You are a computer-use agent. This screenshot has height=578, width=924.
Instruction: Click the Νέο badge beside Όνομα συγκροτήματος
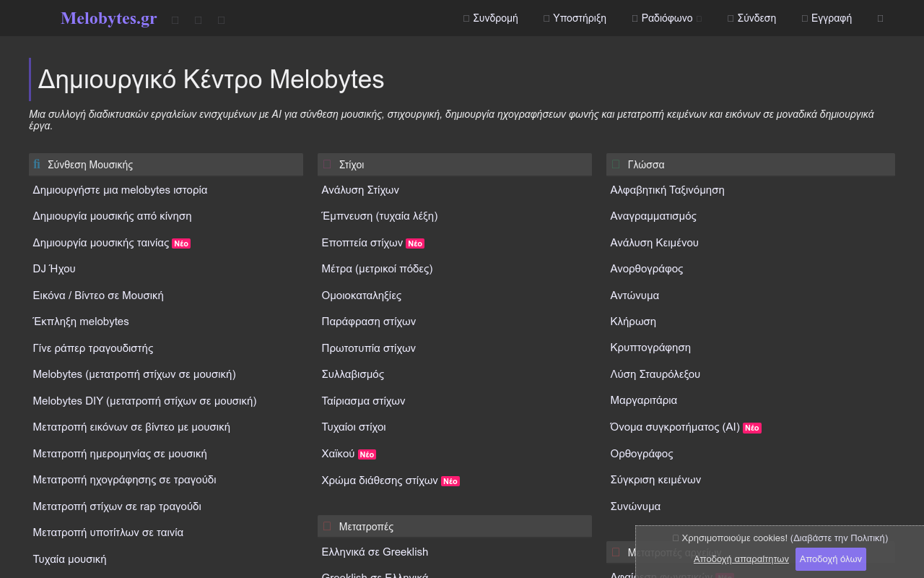pos(752,428)
